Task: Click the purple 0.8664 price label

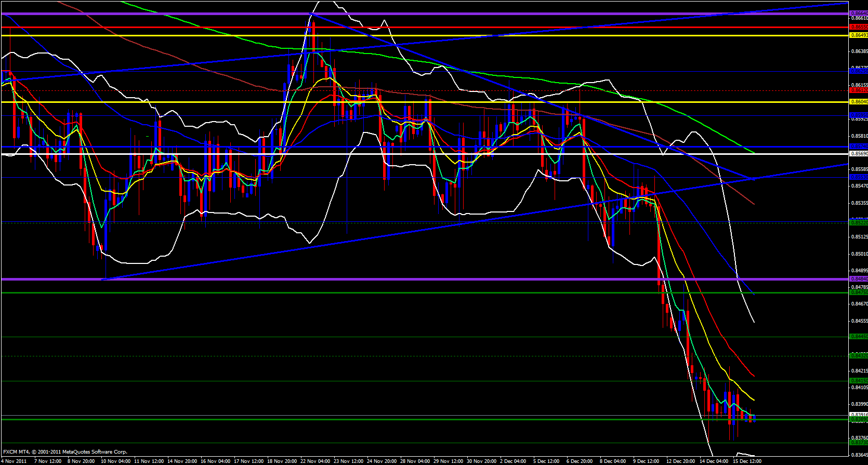Action: click(x=858, y=14)
